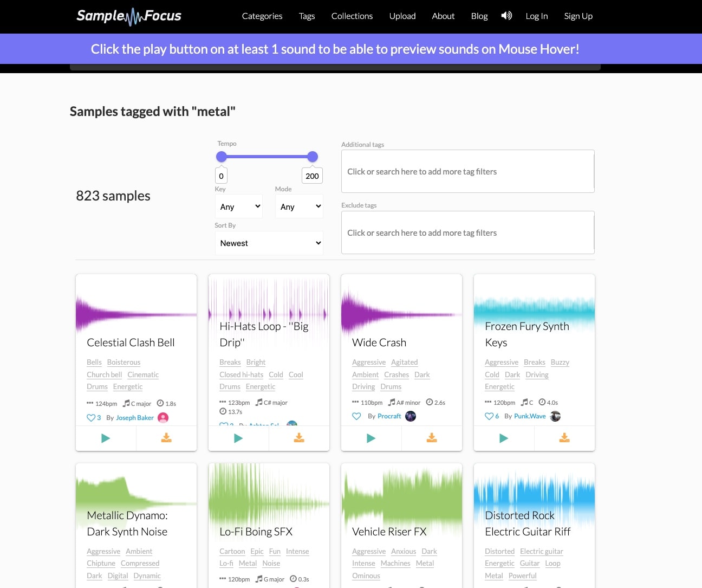Download the Hi-Hats Loop sample
This screenshot has height=588, width=702.
click(x=299, y=438)
